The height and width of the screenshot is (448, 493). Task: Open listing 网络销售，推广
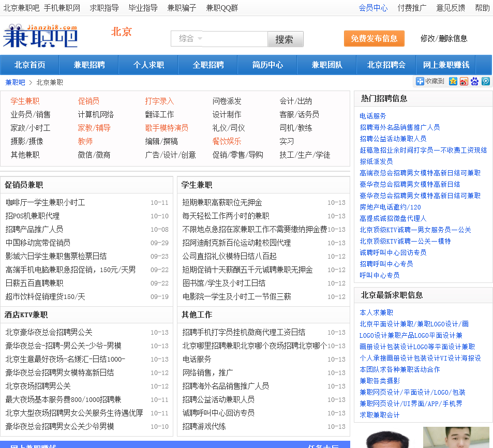[x=207, y=372]
